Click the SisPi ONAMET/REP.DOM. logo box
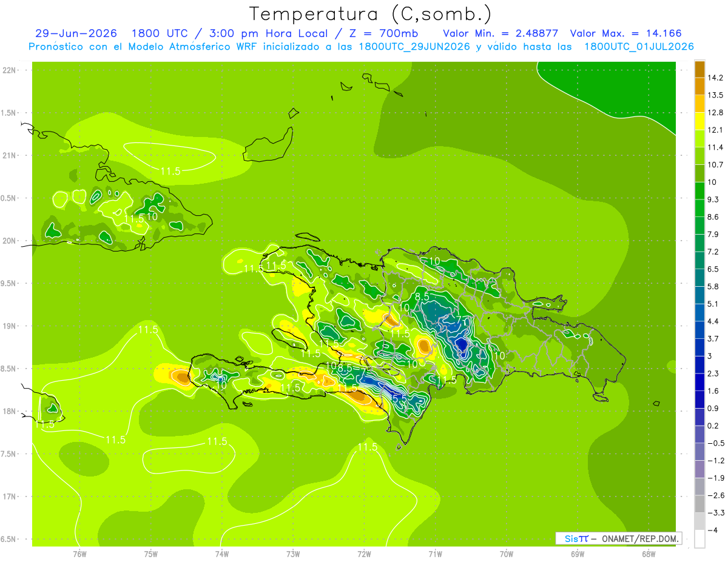The width and height of the screenshot is (728, 562). pos(618,538)
